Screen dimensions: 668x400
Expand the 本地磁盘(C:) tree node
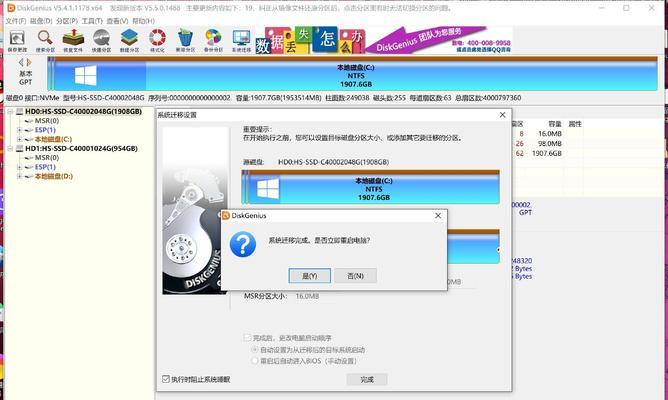coord(19,139)
